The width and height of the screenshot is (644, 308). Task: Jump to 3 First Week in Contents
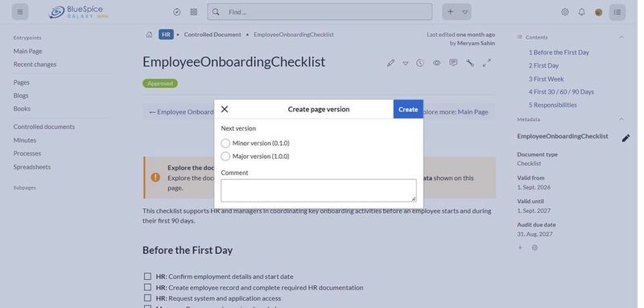point(546,79)
